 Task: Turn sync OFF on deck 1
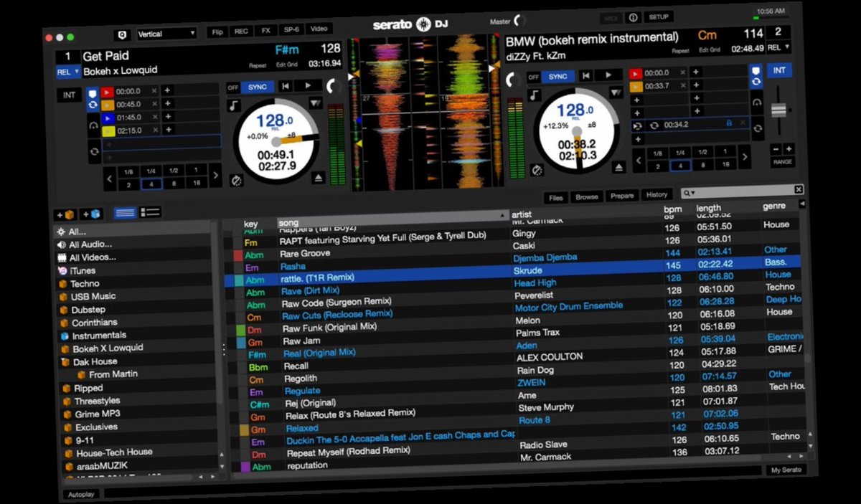[233, 87]
